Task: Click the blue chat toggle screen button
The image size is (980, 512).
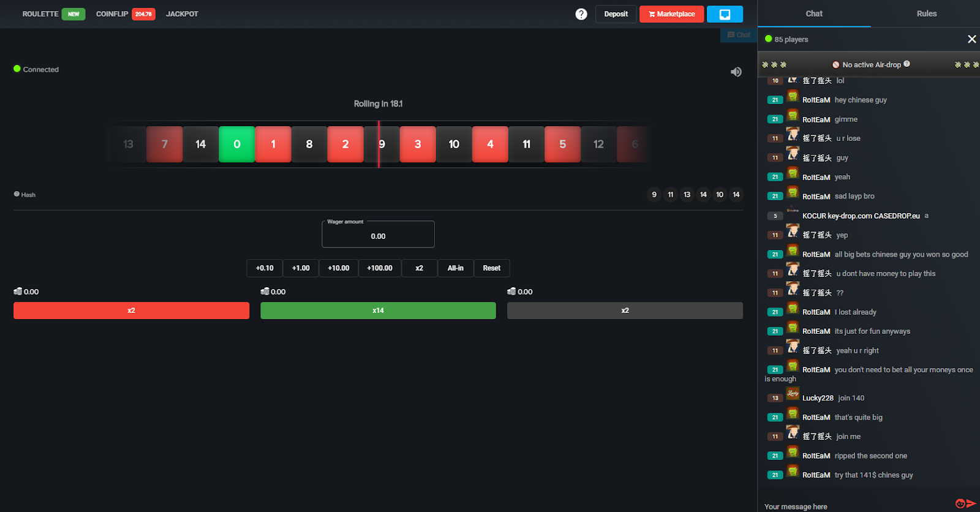Action: click(725, 14)
